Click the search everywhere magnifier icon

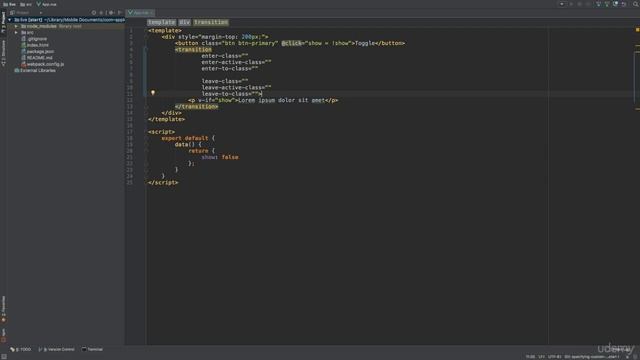click(636, 4)
